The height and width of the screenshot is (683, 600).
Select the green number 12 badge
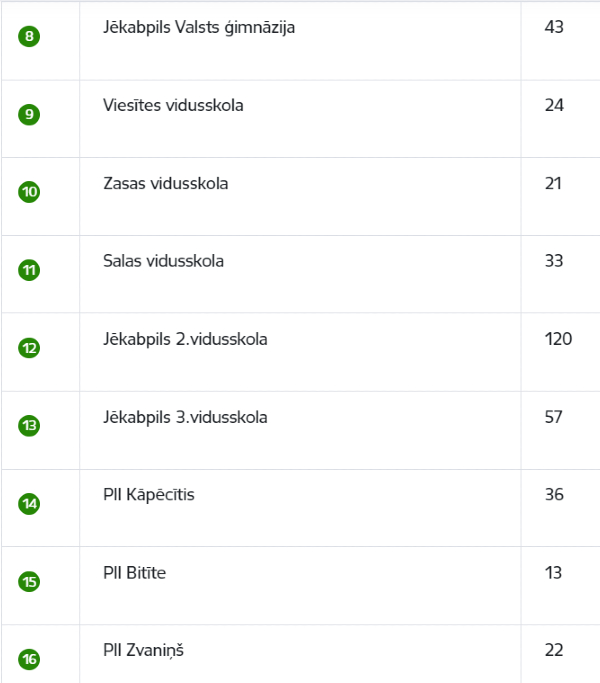point(29,348)
